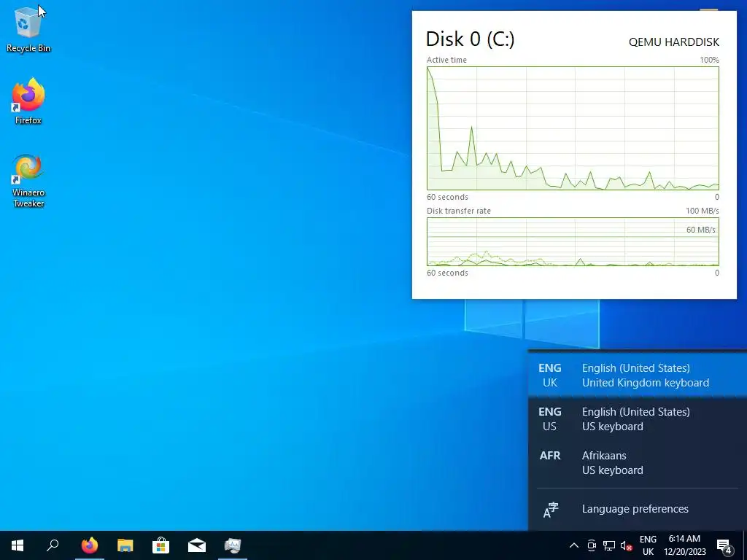747x560 pixels.
Task: Open the network status tray icon
Action: point(609,545)
